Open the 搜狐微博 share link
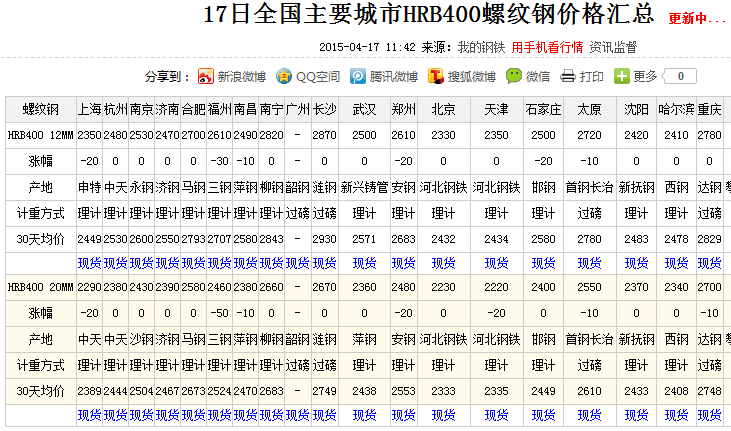The image size is (731, 431). [471, 76]
